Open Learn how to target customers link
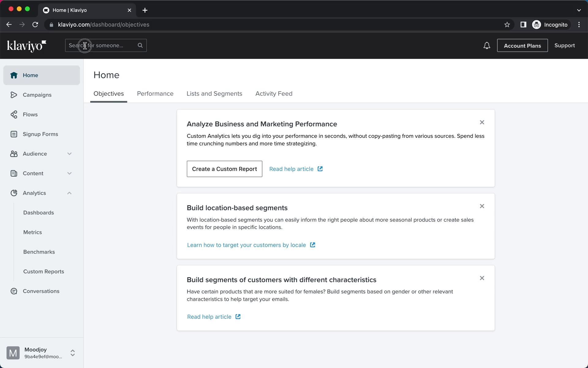Viewport: 588px width, 368px height. tap(246, 245)
